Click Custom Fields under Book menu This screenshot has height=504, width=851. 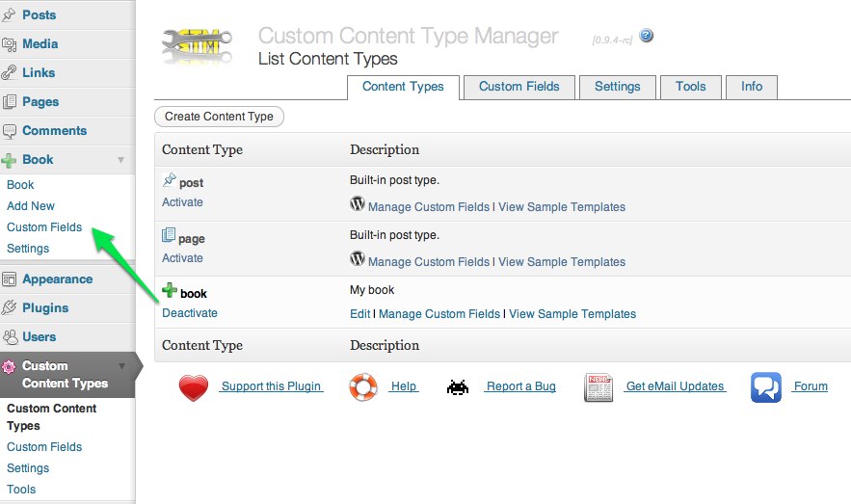(44, 227)
